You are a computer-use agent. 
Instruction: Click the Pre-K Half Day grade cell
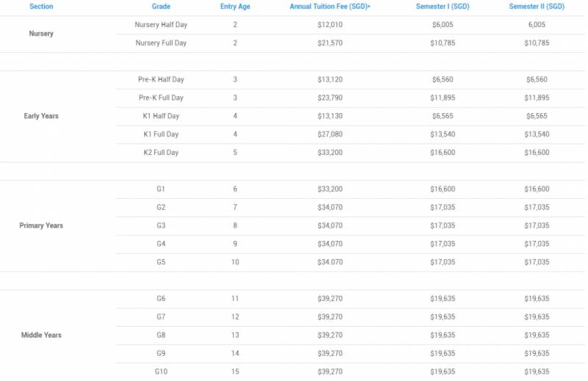pos(161,79)
